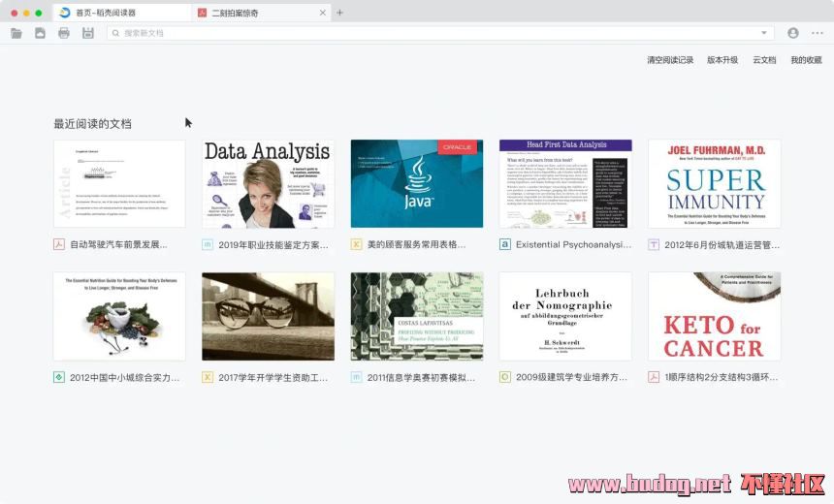Open file name 2017学年开学学生资助工…
Image resolution: width=834 pixels, height=504 pixels.
click(x=273, y=377)
